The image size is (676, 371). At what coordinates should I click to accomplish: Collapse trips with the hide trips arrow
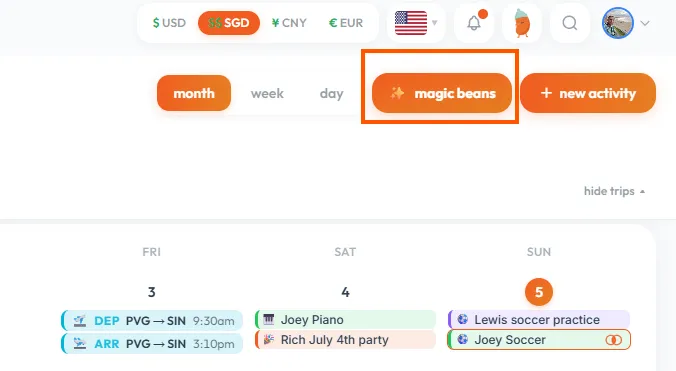(642, 191)
